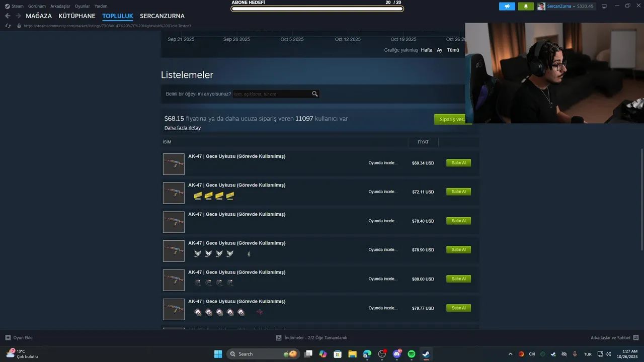
Task: Go back with the browser back arrow
Action: tap(8, 16)
